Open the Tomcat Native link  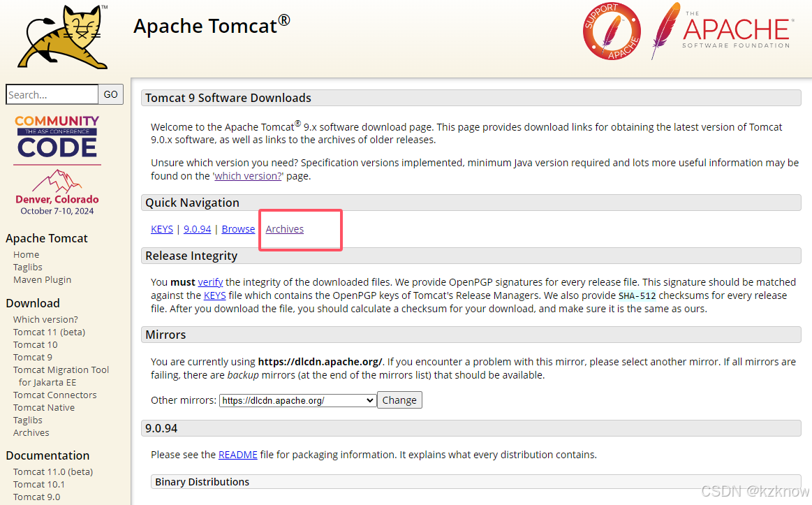pyautogui.click(x=44, y=408)
